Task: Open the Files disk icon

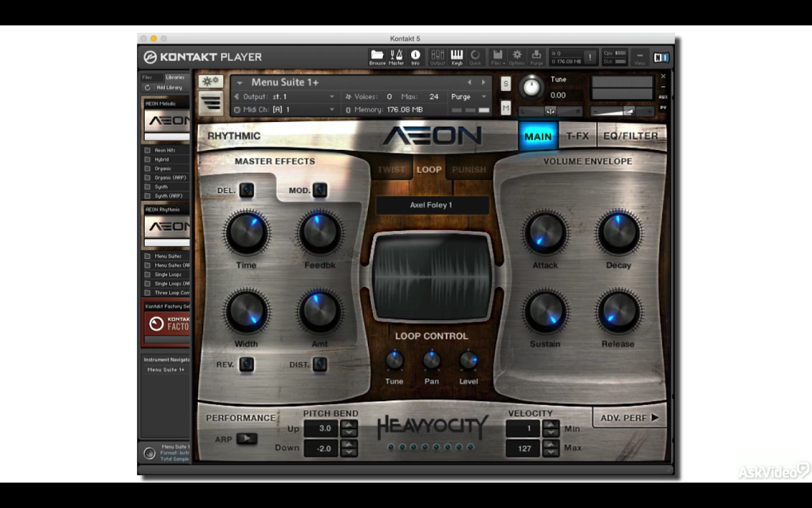Action: click(x=498, y=57)
